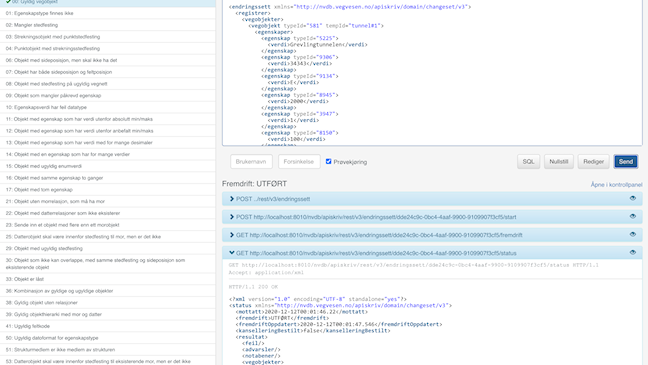Screen dimensions: 648x365
Task: Select 50: Ugyldig datoformat for egenskapstype
Action: pos(107,338)
